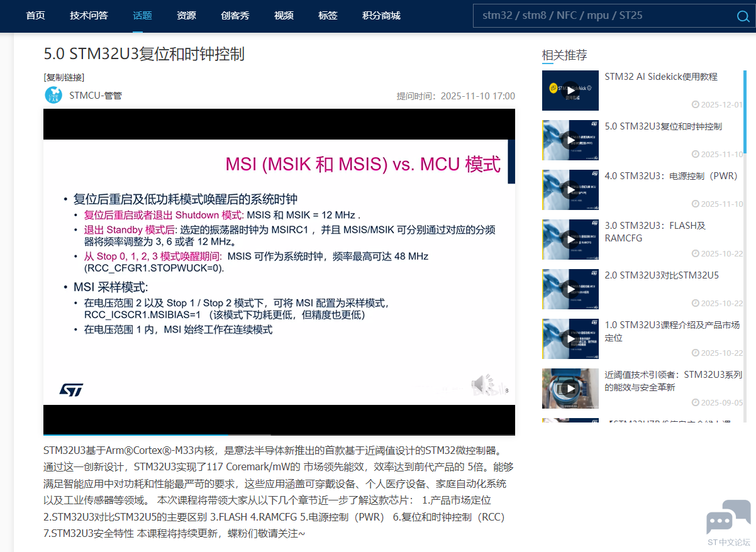Open the 标签 section
Screen dimensions: 756x552
(328, 16)
